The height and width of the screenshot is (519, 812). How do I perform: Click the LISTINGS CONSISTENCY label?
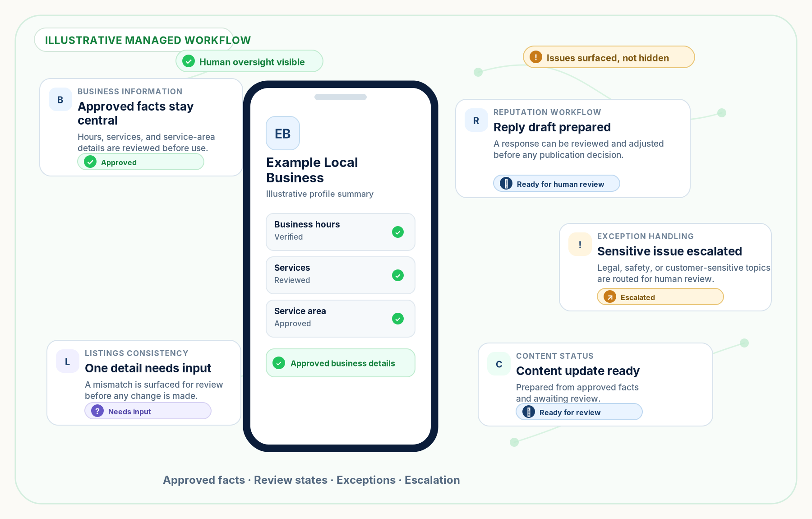click(137, 353)
